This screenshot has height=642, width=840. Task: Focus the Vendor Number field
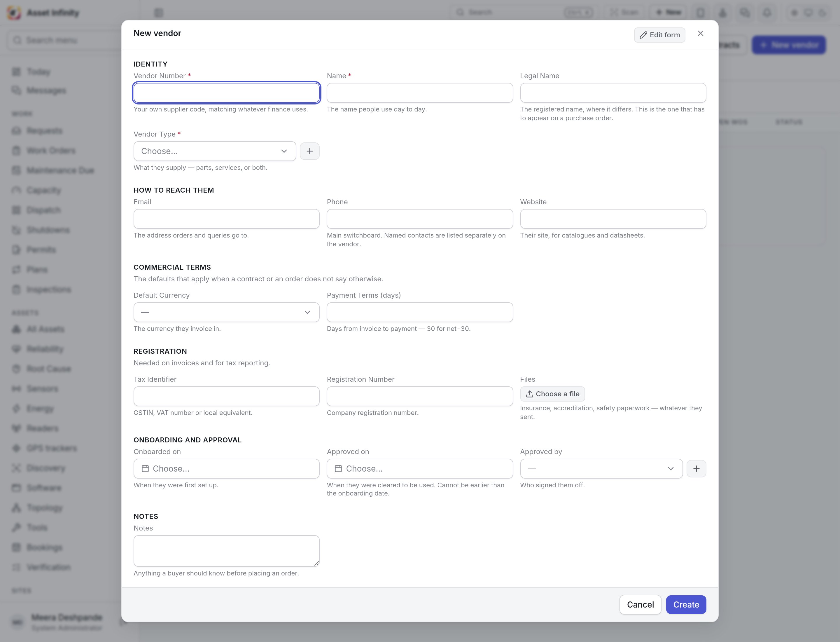click(227, 93)
